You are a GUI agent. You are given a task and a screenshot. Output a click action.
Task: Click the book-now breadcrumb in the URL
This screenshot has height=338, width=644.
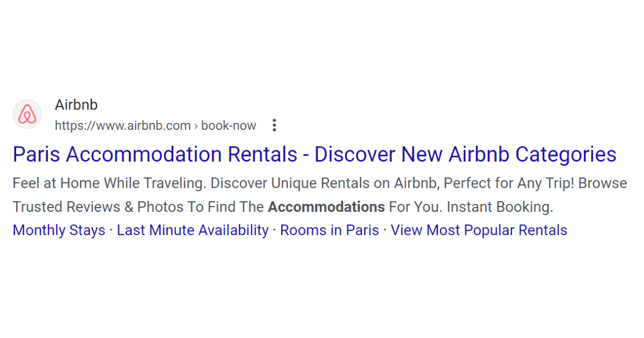229,126
